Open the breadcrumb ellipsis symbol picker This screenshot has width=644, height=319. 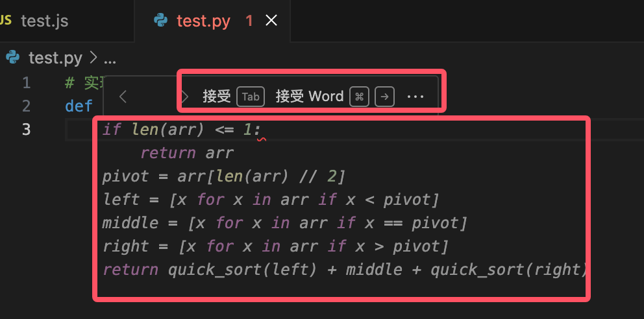[x=110, y=59]
